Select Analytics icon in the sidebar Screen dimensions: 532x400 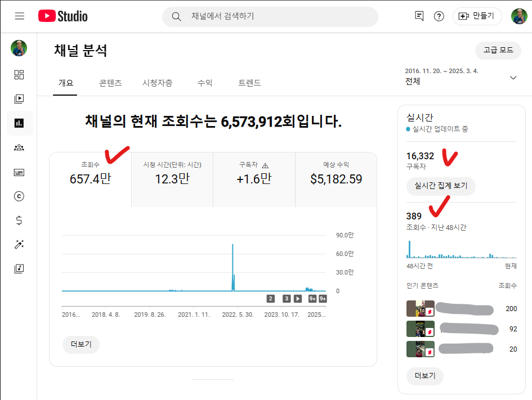pyautogui.click(x=19, y=123)
